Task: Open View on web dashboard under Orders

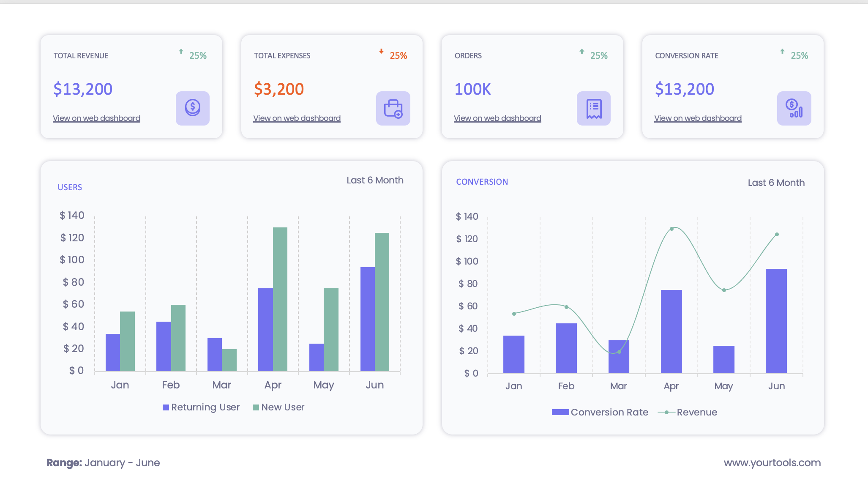Action: [497, 118]
